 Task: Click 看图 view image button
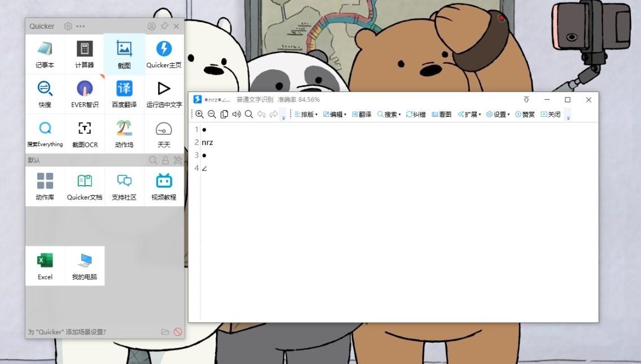(441, 115)
